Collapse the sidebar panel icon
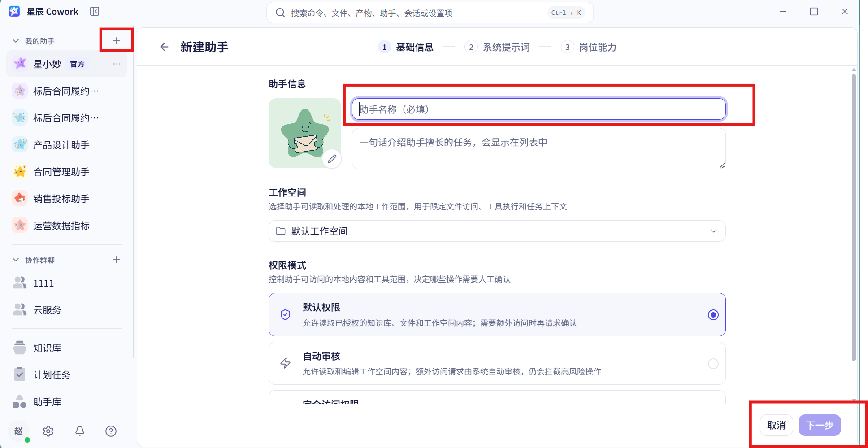 click(x=94, y=12)
